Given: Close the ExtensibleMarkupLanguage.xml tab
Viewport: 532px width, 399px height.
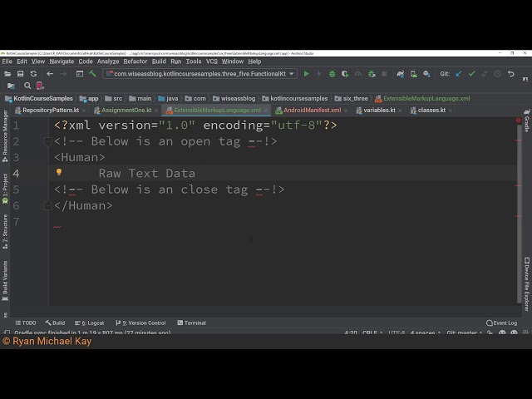Looking at the screenshot, I should pyautogui.click(x=266, y=111).
